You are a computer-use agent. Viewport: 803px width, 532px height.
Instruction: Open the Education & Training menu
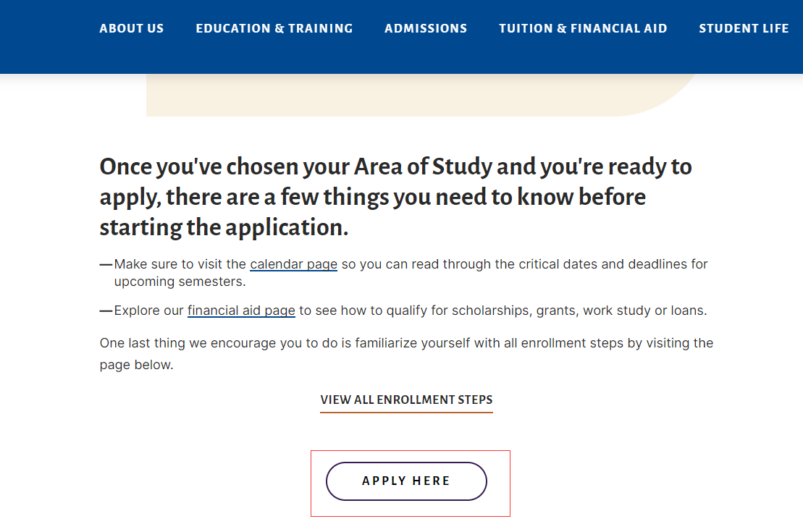point(274,29)
